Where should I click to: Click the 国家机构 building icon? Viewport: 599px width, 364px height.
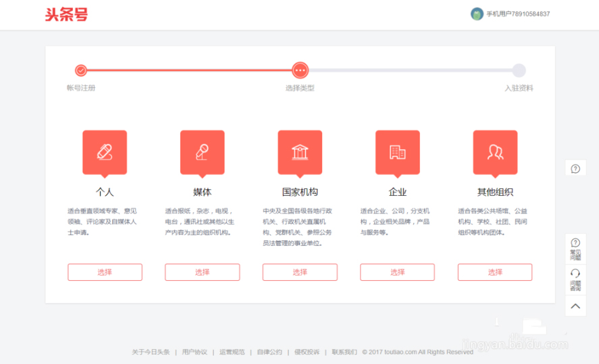(300, 151)
